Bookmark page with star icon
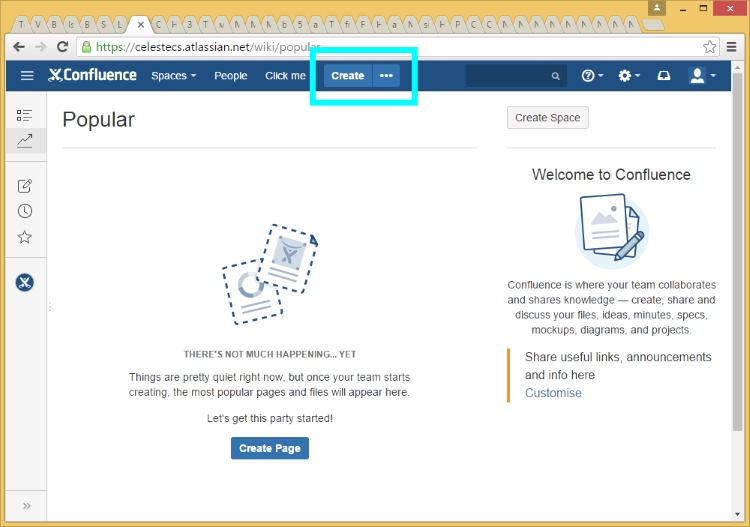Screen dimensions: 750x527 (x=710, y=47)
